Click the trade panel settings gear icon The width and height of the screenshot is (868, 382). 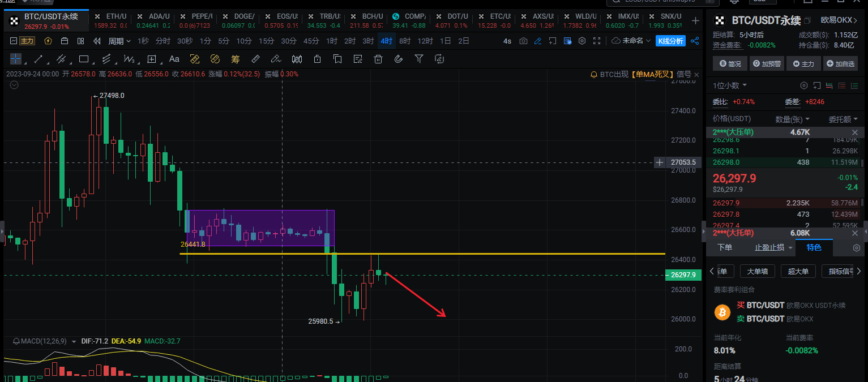(x=857, y=248)
